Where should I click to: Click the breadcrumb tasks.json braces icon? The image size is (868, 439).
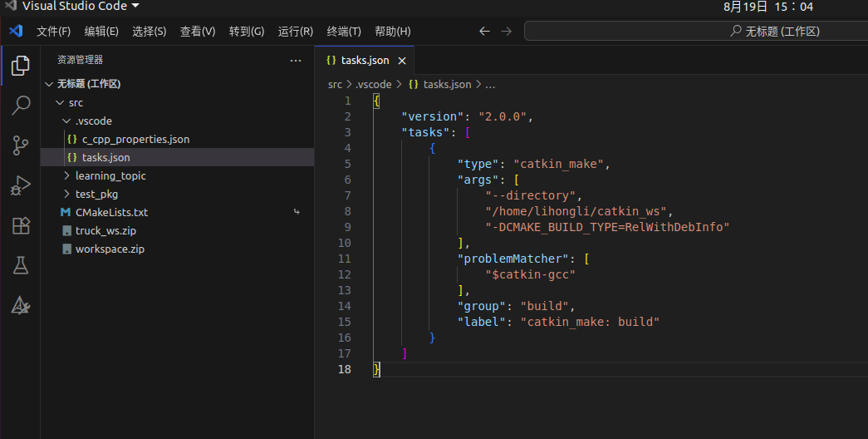point(413,84)
